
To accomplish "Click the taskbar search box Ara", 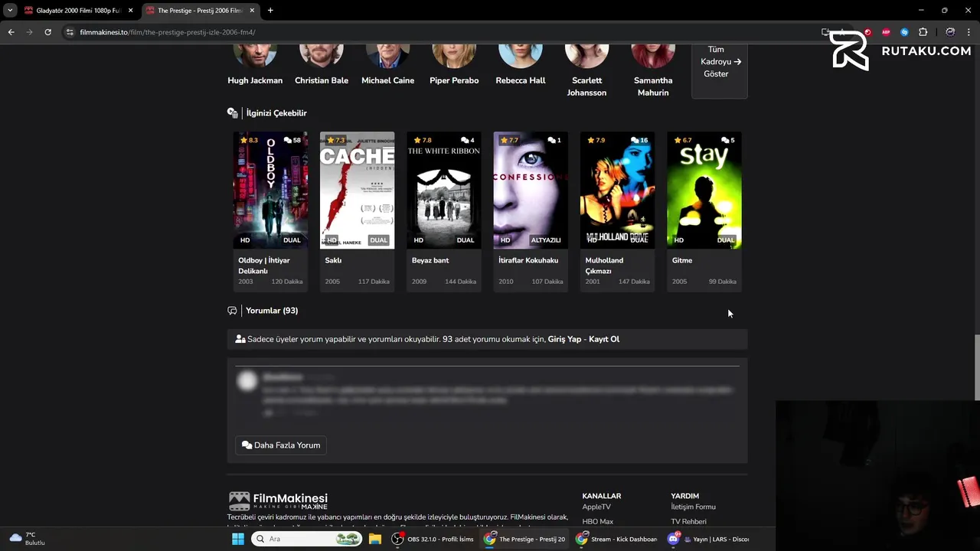I will (x=306, y=539).
